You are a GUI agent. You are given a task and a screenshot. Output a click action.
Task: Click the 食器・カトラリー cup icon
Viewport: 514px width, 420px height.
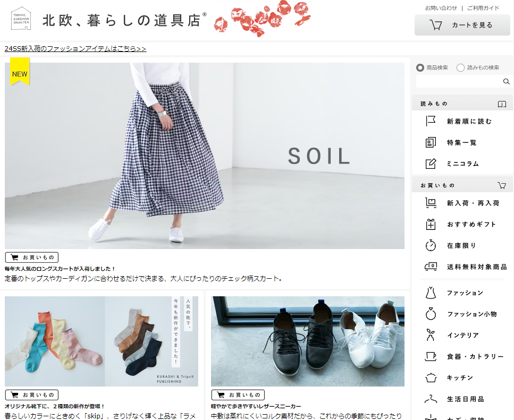point(431,356)
